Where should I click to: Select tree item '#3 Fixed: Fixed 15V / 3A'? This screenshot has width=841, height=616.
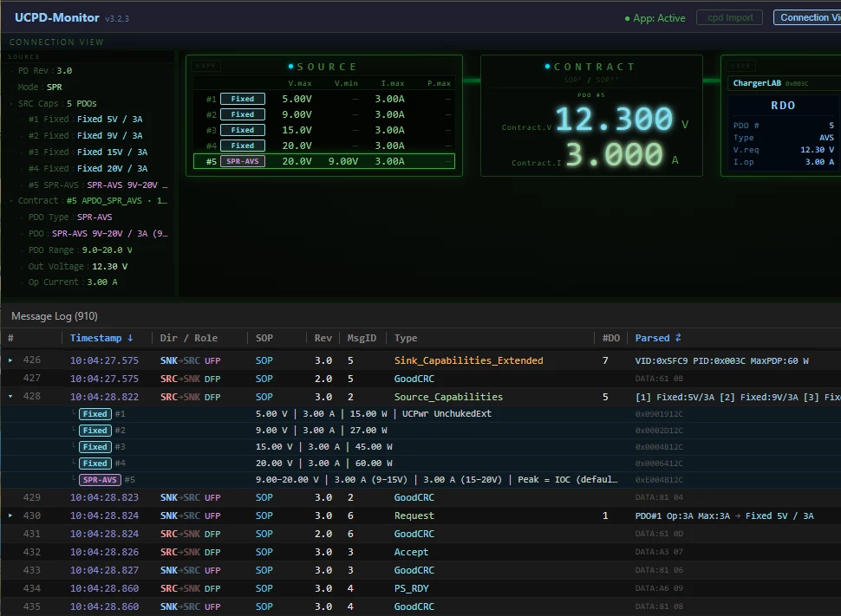88,152
